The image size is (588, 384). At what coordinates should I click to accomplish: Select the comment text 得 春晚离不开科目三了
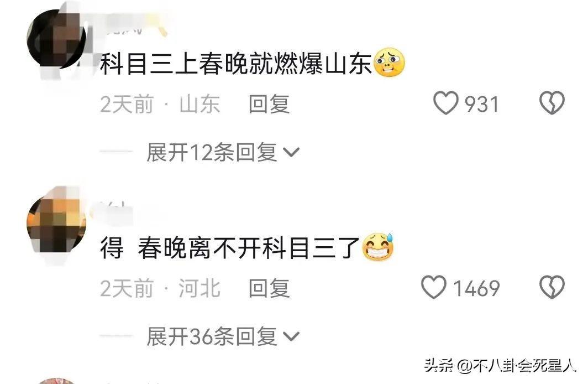[x=230, y=248]
